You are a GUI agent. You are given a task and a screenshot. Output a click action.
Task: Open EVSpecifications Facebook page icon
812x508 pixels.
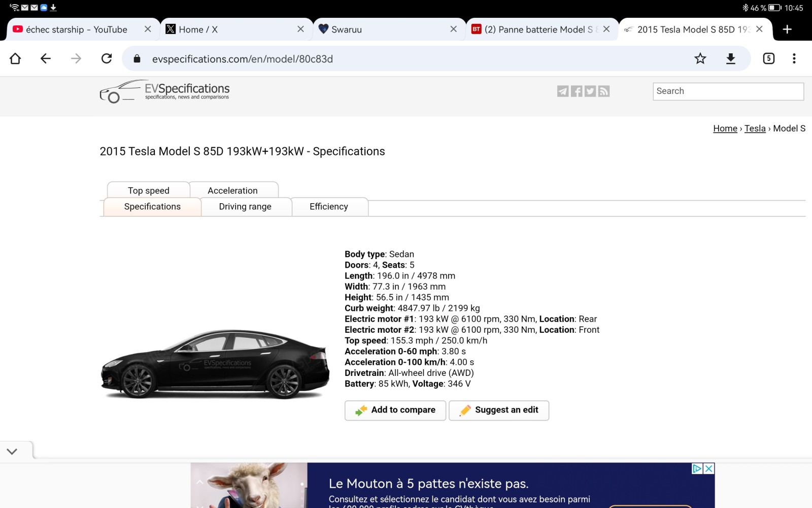pyautogui.click(x=577, y=91)
